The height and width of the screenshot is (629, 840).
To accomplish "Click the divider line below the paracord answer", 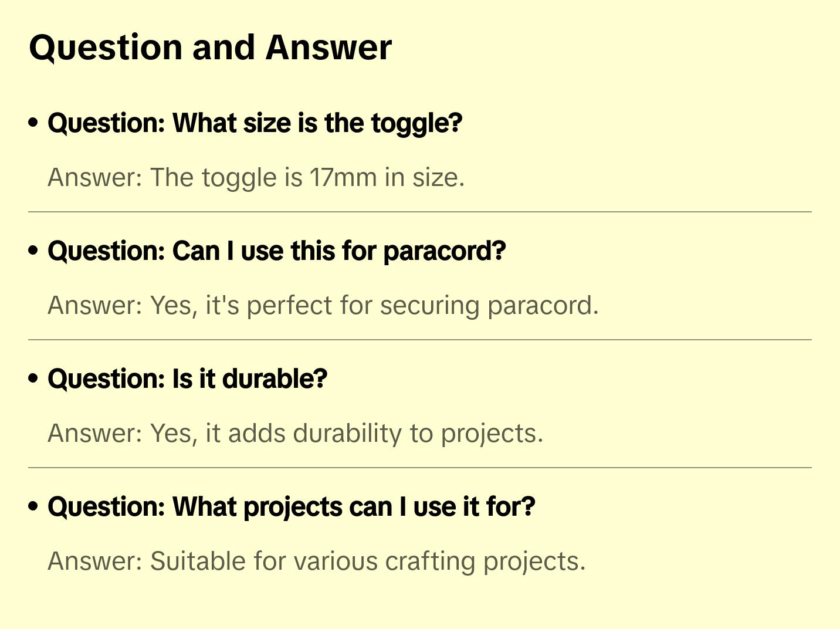I will 420,340.
